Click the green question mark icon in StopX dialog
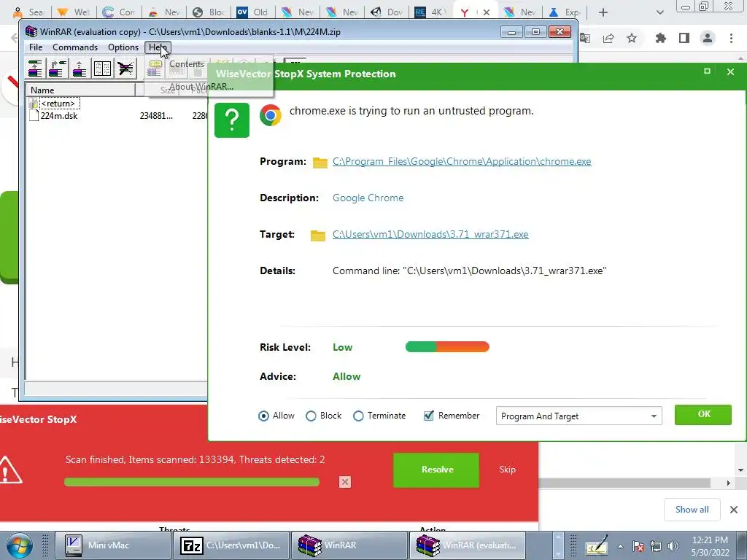 tap(231, 120)
